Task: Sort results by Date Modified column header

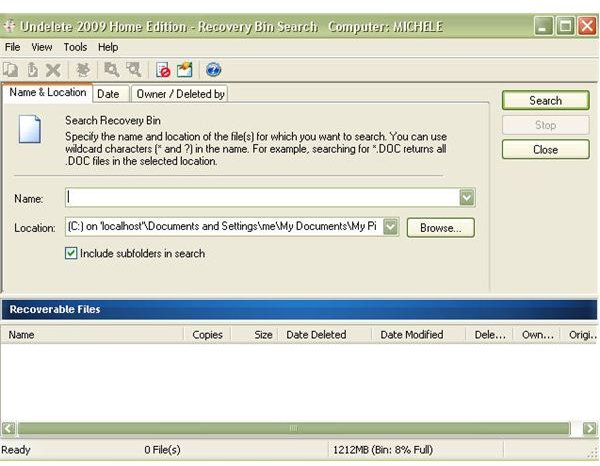Action: click(418, 335)
